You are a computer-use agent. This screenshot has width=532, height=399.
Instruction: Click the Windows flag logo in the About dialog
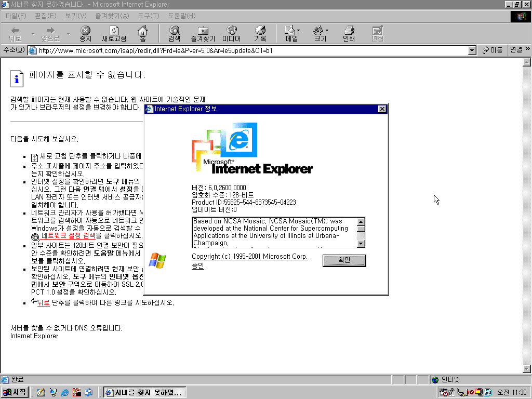pyautogui.click(x=157, y=261)
